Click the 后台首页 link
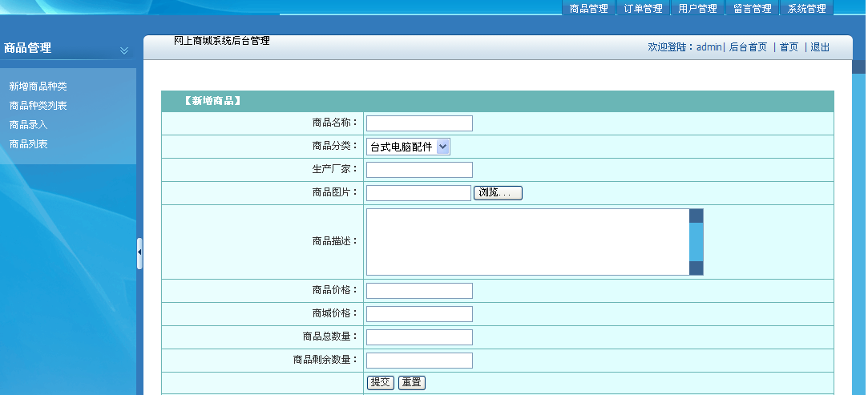 click(748, 47)
